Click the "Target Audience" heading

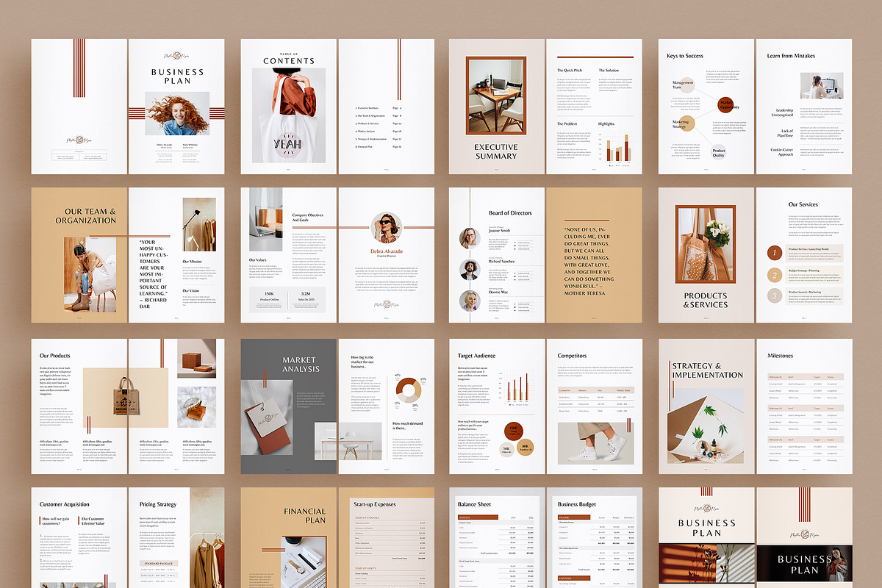point(476,356)
